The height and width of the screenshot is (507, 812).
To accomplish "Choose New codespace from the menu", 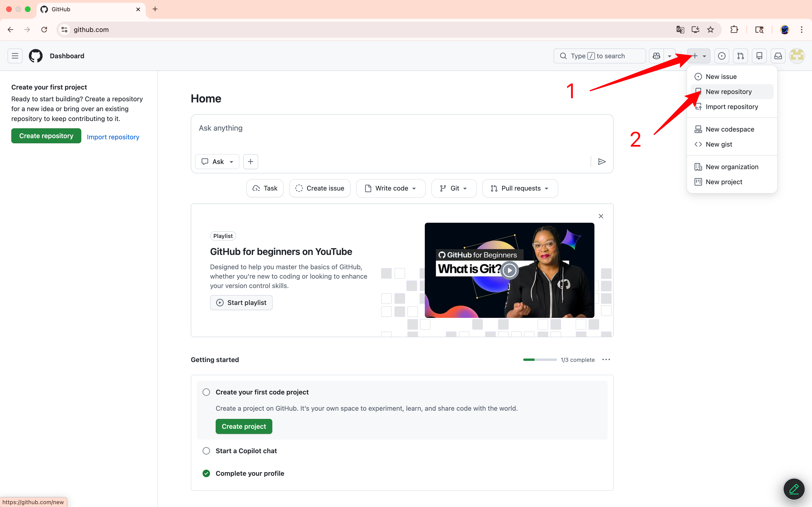I will pos(732,129).
